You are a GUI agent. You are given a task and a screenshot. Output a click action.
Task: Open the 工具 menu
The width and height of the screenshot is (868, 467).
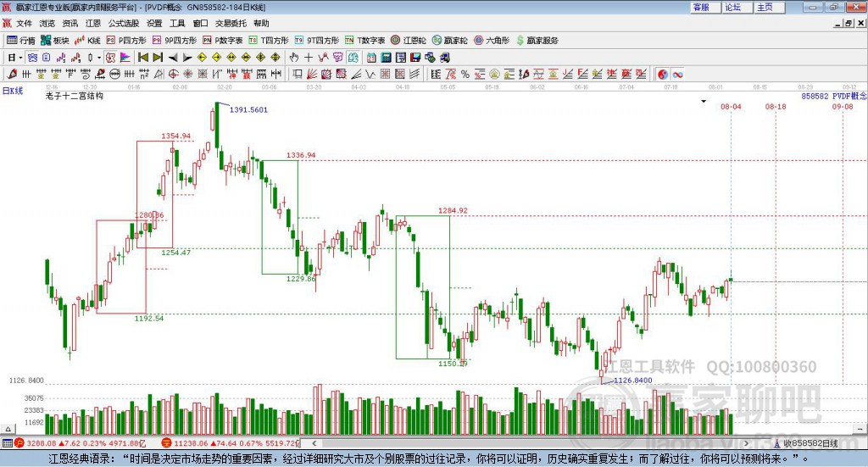coord(177,23)
